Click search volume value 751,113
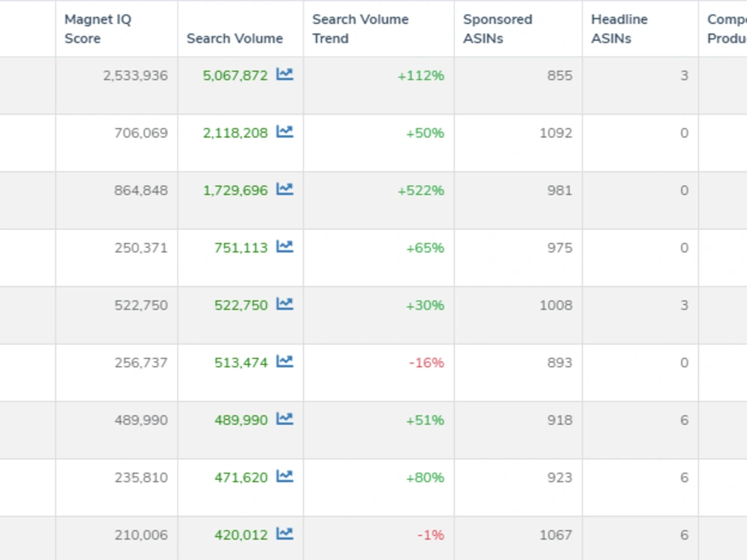The image size is (747, 560). tap(241, 248)
